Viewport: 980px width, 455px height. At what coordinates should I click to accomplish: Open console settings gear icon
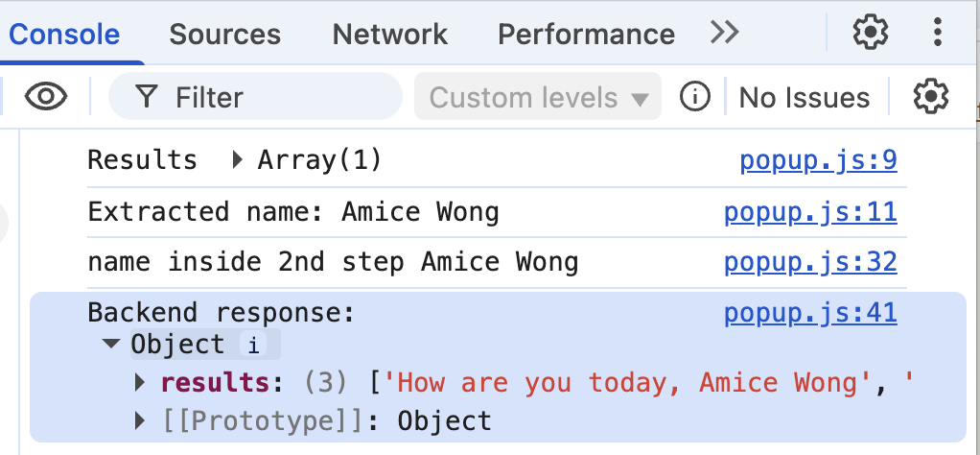930,97
